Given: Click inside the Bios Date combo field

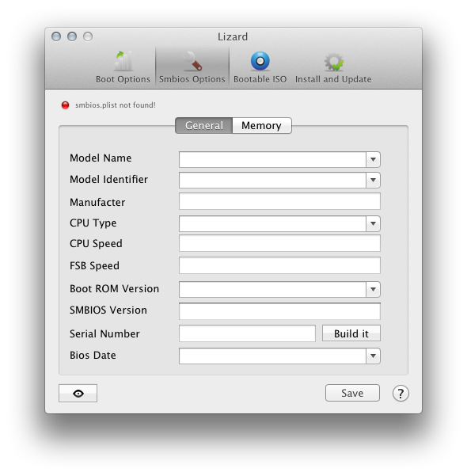Looking at the screenshot, I should pos(272,356).
